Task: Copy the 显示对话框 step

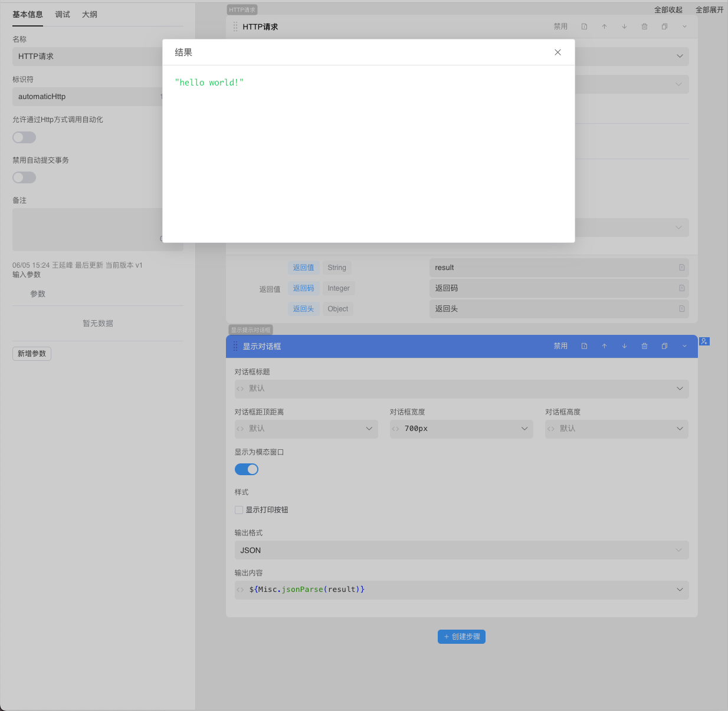Action: pos(664,346)
